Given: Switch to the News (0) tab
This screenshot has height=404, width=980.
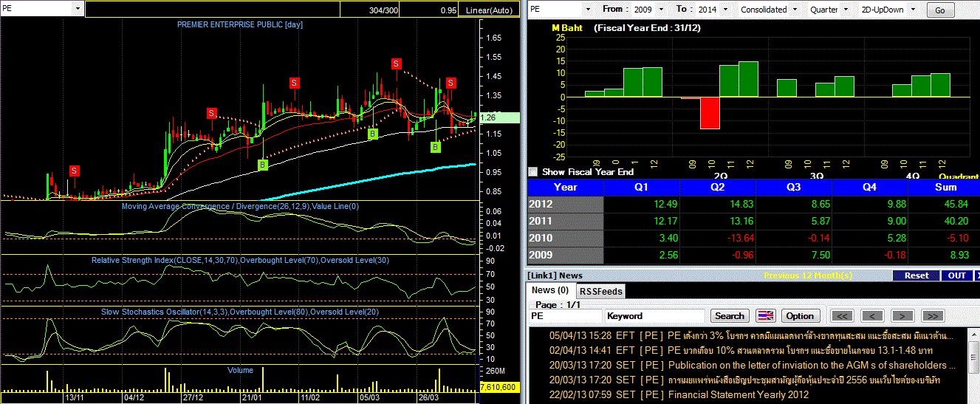Looking at the screenshot, I should [550, 290].
